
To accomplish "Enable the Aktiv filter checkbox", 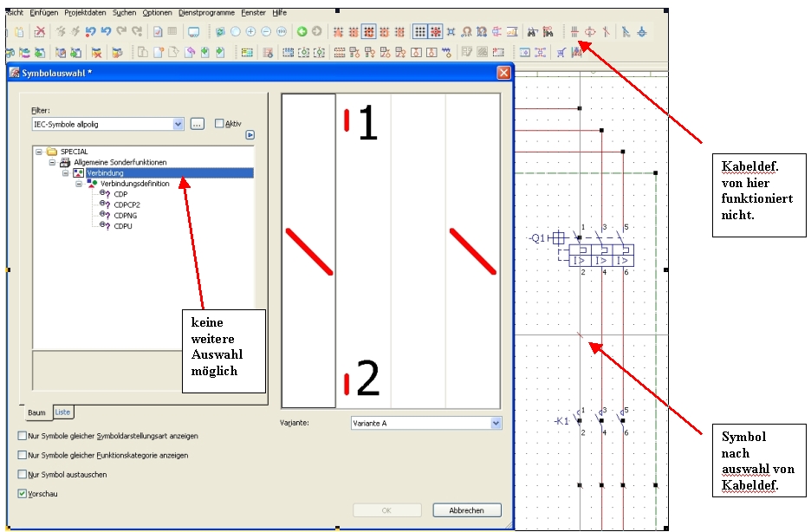I will [219, 123].
